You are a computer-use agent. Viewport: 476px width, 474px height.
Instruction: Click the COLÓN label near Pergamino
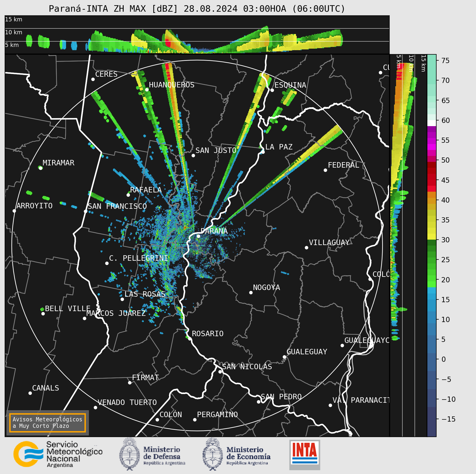coord(171,415)
